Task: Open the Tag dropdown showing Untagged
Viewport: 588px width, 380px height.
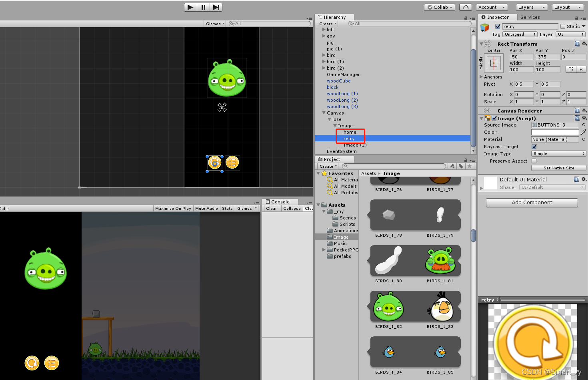Action: pos(520,34)
